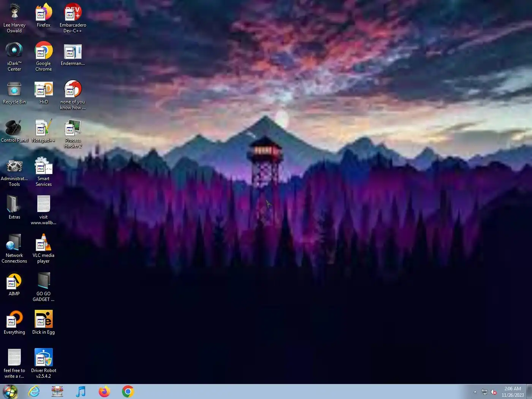Select the Administrative Tools icon

14,171
